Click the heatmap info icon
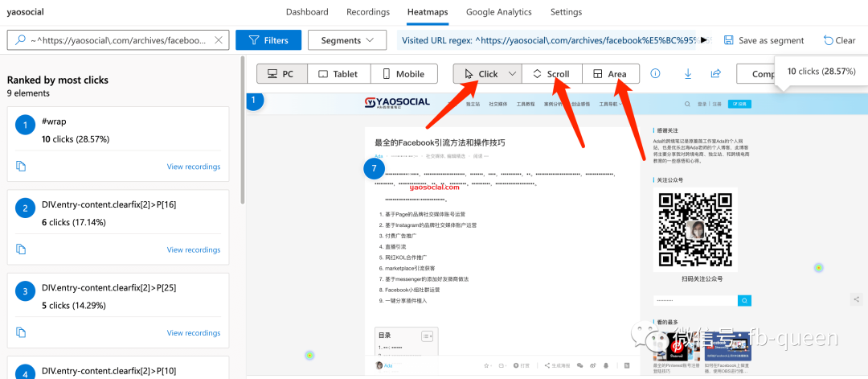Screen dimensions: 868x379 click(x=656, y=73)
